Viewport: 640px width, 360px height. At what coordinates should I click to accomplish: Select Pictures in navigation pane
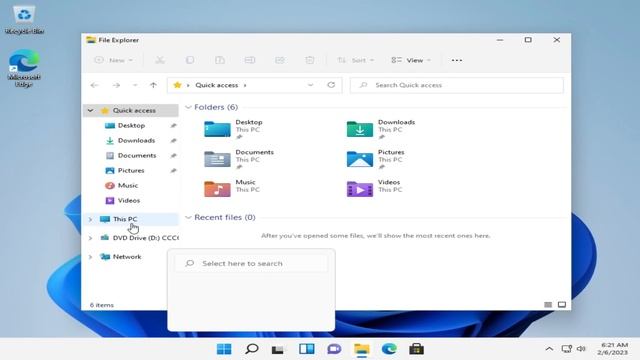[131, 170]
